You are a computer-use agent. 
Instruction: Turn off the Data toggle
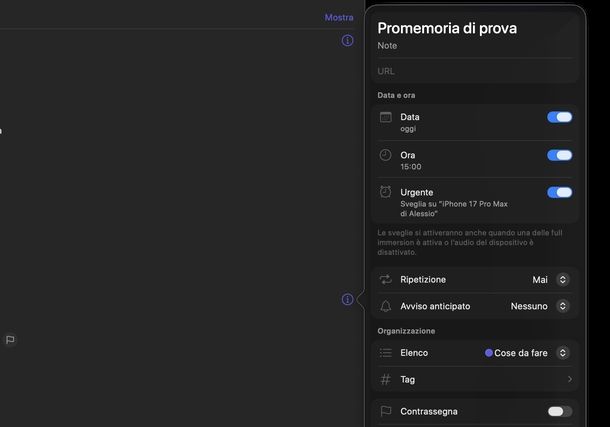(x=559, y=117)
